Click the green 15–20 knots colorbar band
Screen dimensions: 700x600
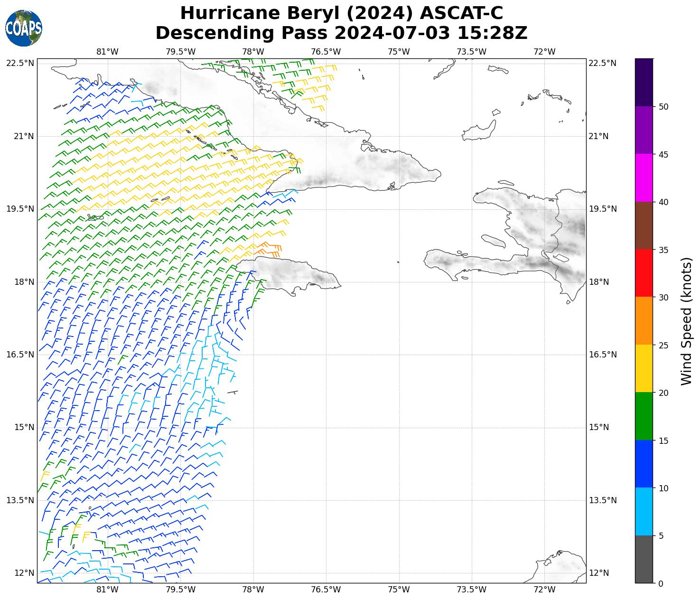[644, 416]
